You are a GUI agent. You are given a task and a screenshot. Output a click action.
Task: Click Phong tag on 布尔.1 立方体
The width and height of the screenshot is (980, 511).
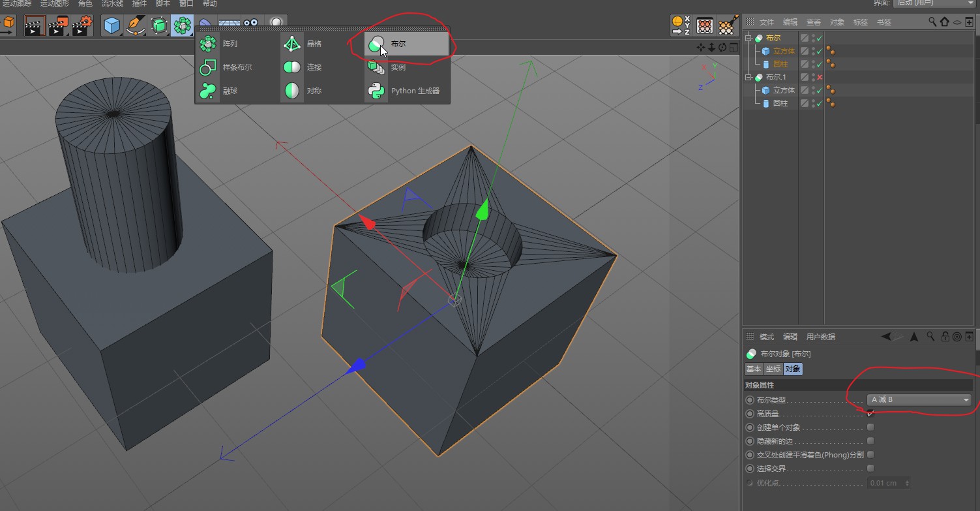point(831,91)
